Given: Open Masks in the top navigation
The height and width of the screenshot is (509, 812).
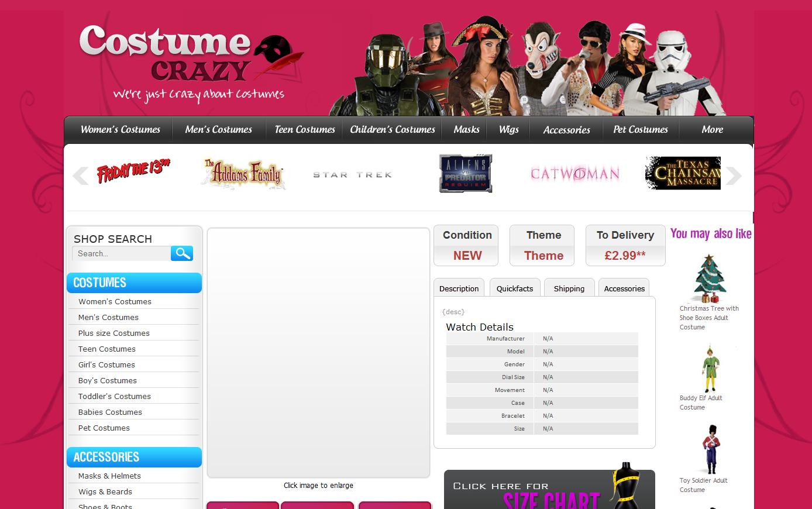Looking at the screenshot, I should [466, 129].
